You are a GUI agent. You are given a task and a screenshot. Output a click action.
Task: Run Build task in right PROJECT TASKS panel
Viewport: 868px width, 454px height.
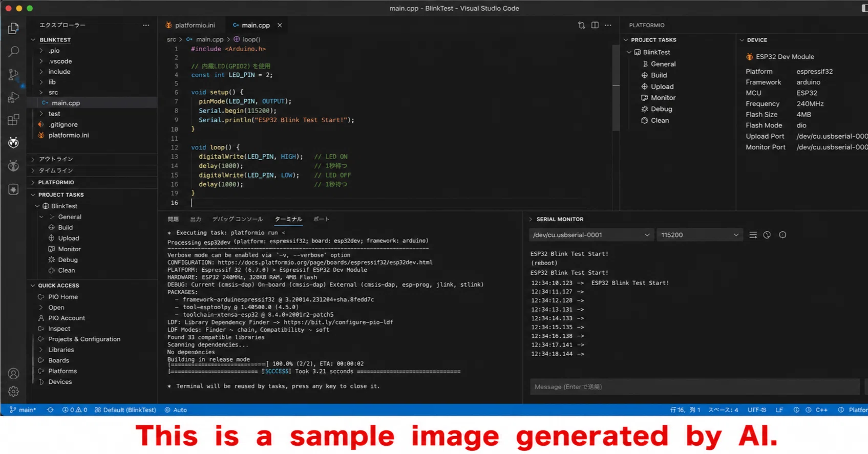[659, 75]
